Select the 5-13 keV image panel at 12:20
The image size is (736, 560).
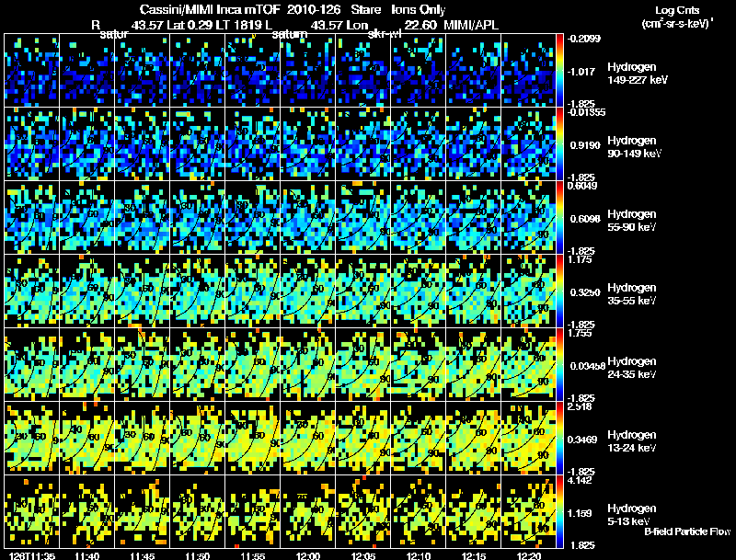point(528,512)
